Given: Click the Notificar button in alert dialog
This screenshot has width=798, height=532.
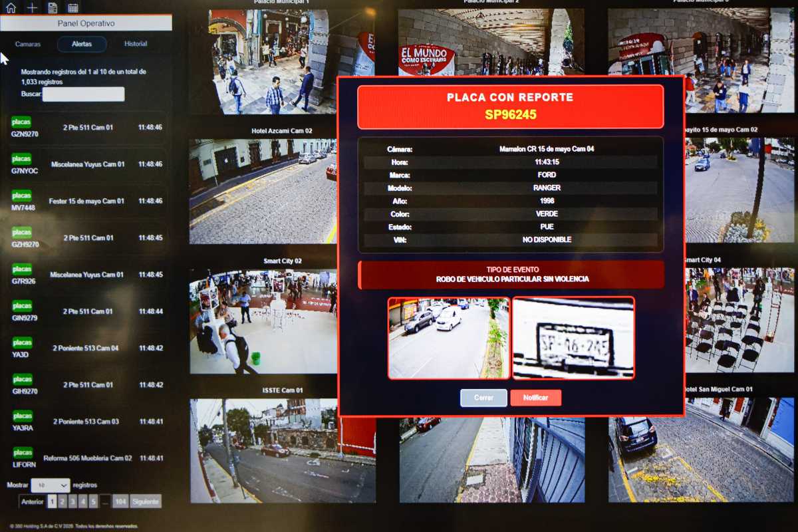Looking at the screenshot, I should pos(535,398).
